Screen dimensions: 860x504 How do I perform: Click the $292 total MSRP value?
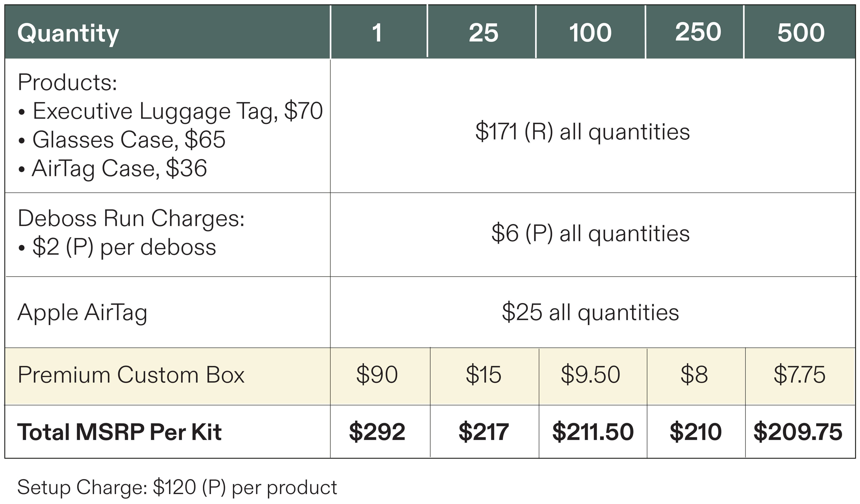(x=377, y=432)
